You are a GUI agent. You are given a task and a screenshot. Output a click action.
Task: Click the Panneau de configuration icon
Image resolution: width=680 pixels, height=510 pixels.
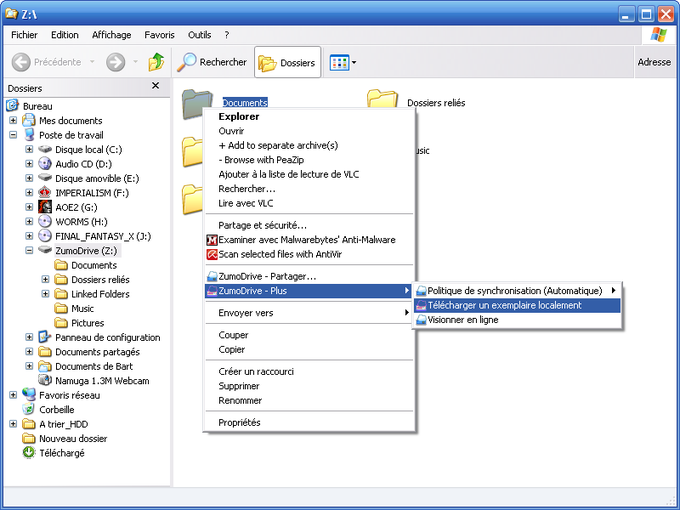(45, 337)
